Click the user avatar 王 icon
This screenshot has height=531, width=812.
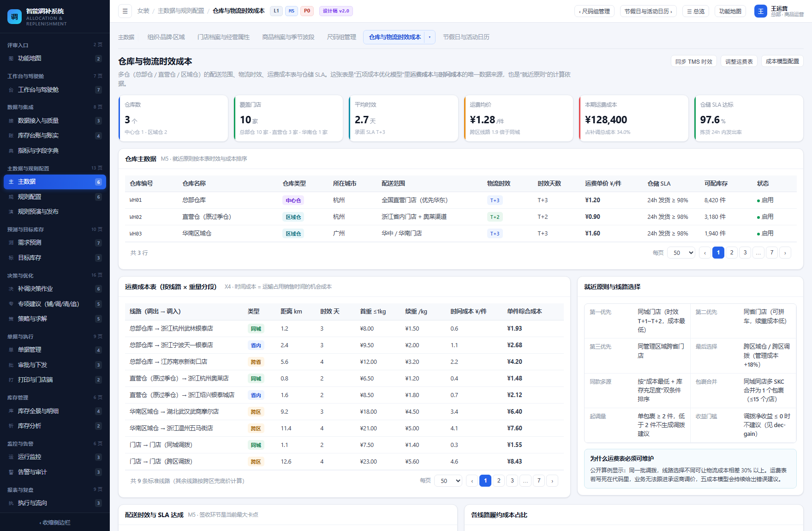point(760,11)
